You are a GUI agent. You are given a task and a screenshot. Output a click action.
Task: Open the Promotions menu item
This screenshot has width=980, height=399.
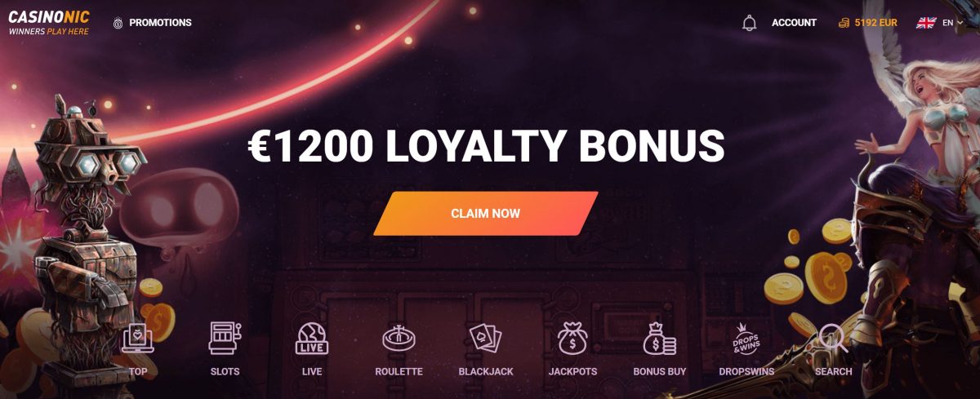[x=160, y=23]
